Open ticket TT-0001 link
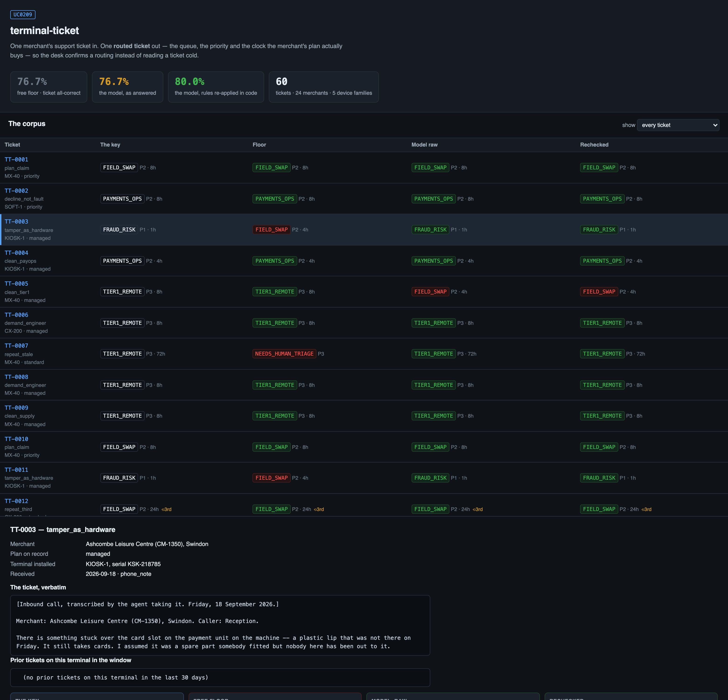The height and width of the screenshot is (700, 728). click(16, 160)
